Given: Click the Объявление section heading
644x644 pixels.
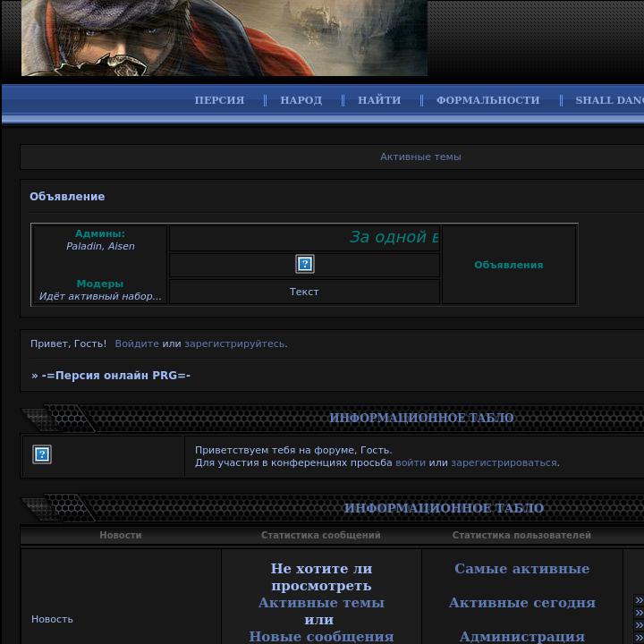Looking at the screenshot, I should click(67, 196).
